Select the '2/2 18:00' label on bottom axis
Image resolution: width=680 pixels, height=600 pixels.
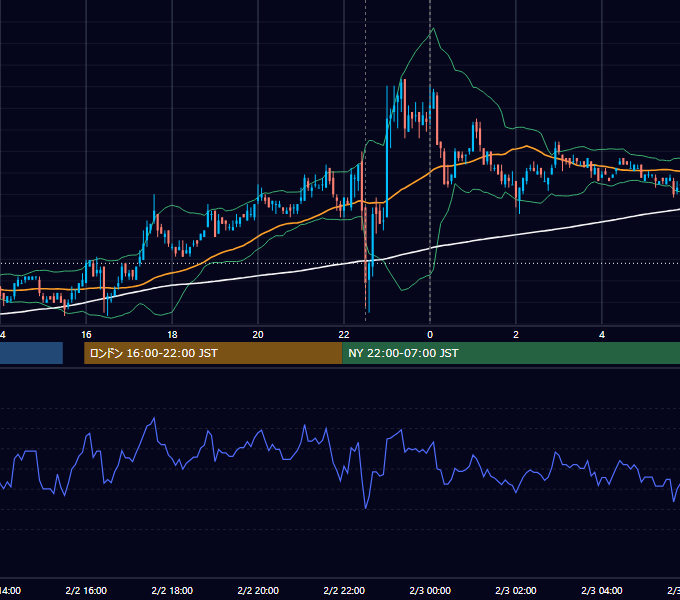click(x=172, y=590)
